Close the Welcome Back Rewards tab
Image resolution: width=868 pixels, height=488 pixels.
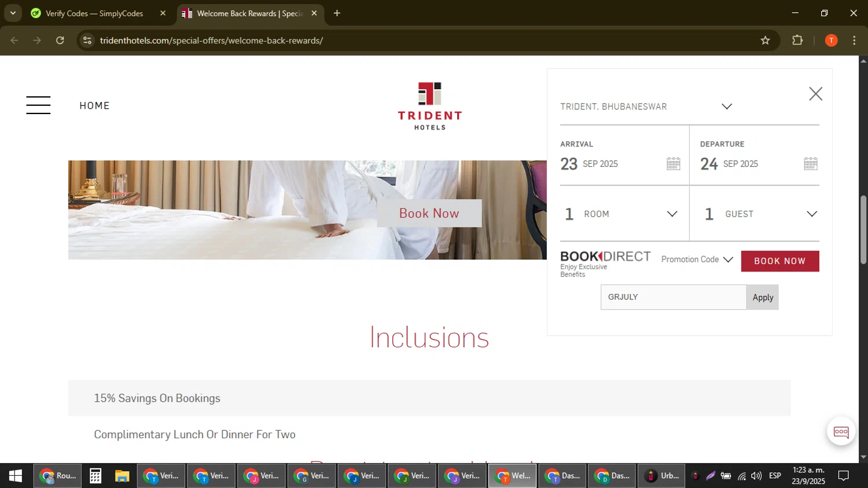coord(314,13)
